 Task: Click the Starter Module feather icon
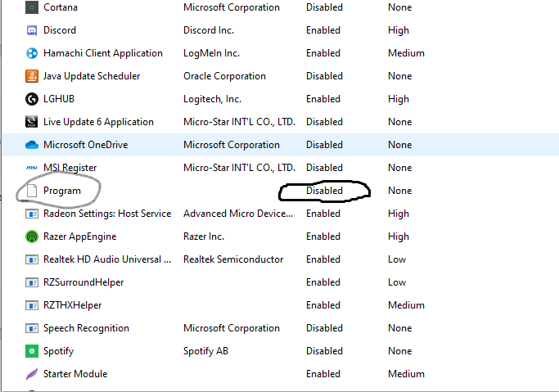(x=32, y=374)
